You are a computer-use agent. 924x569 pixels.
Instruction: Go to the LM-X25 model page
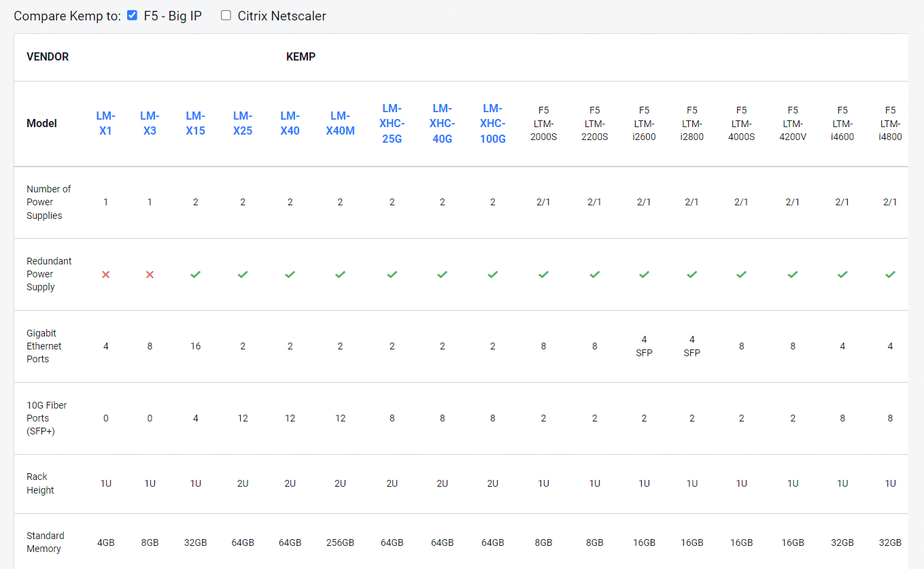243,123
